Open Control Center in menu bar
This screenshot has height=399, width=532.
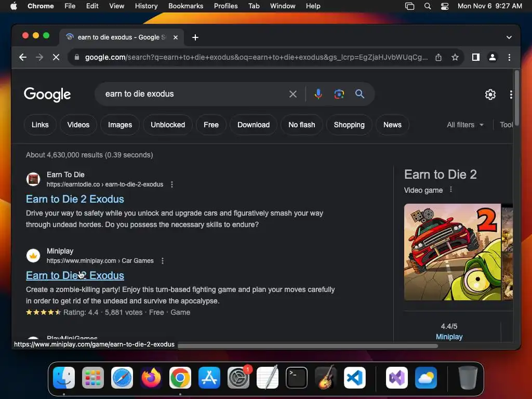pyautogui.click(x=445, y=6)
